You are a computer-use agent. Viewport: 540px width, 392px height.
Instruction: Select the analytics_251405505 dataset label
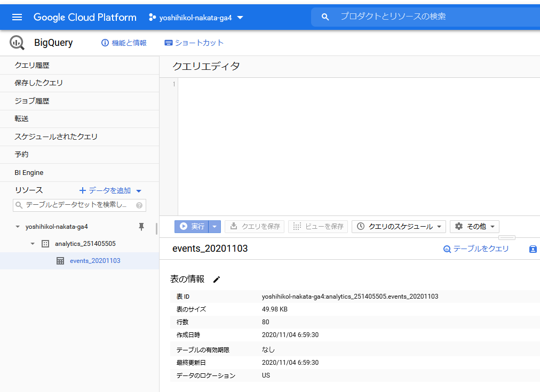(85, 244)
